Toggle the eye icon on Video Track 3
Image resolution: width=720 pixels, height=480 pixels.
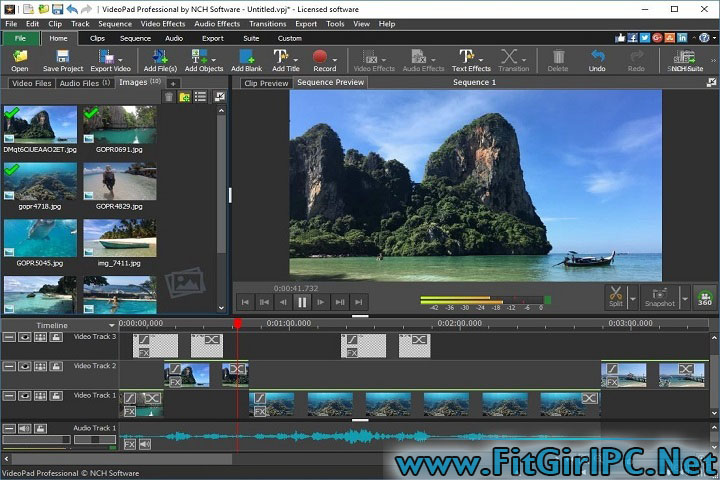tap(24, 338)
